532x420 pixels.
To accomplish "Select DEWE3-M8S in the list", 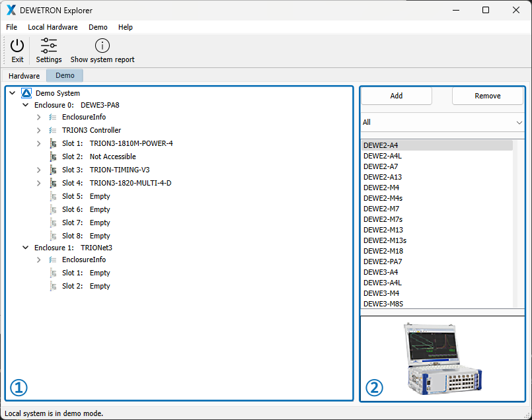I will point(437,304).
